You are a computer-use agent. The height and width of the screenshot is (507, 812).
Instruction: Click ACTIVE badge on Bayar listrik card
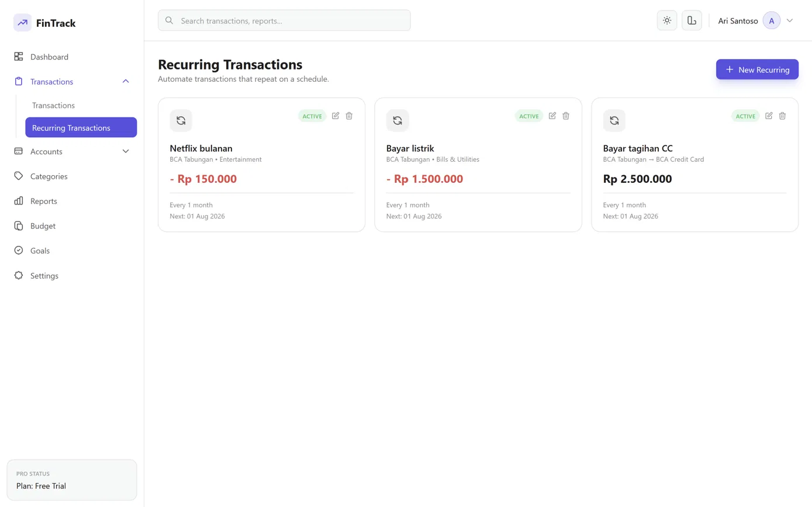click(x=529, y=116)
